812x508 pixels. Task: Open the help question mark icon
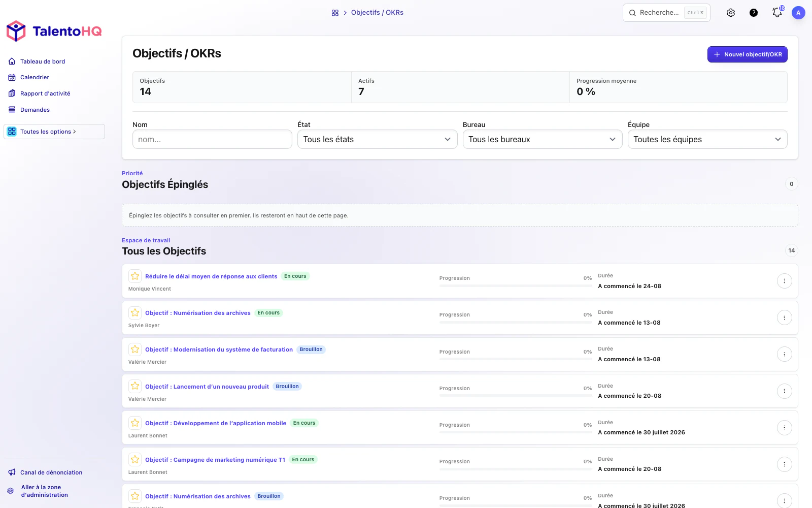pos(754,13)
